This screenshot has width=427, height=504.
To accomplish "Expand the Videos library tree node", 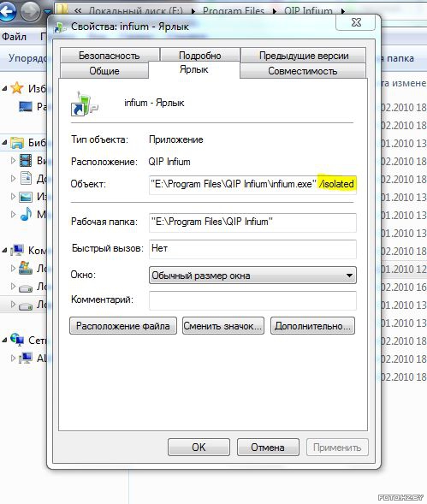I will point(13,160).
